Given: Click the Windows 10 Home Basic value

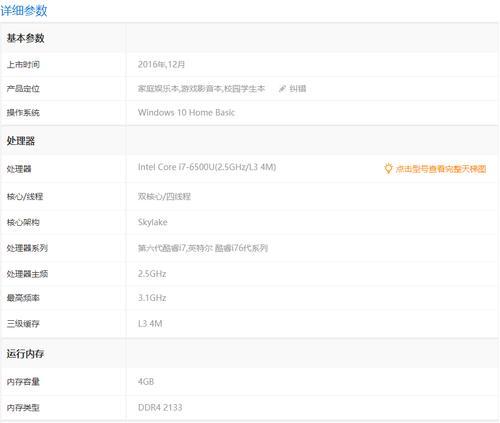Looking at the screenshot, I should (186, 113).
